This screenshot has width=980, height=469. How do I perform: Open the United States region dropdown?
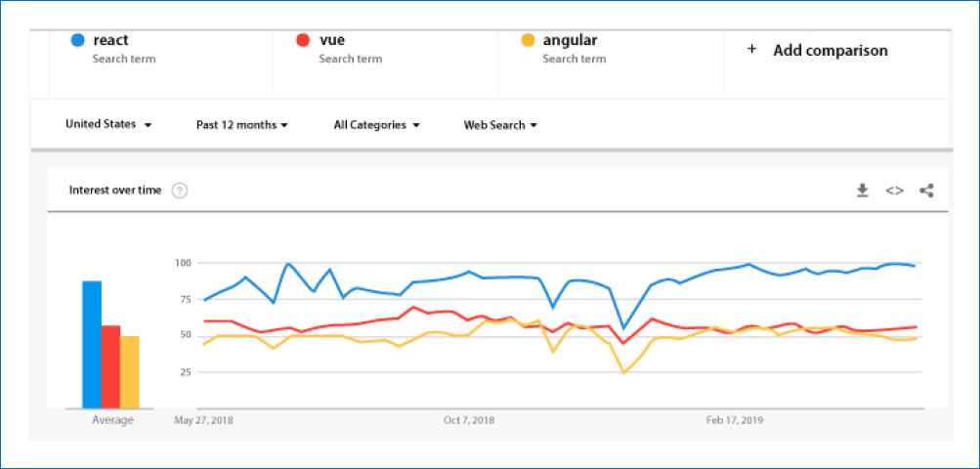tap(108, 125)
